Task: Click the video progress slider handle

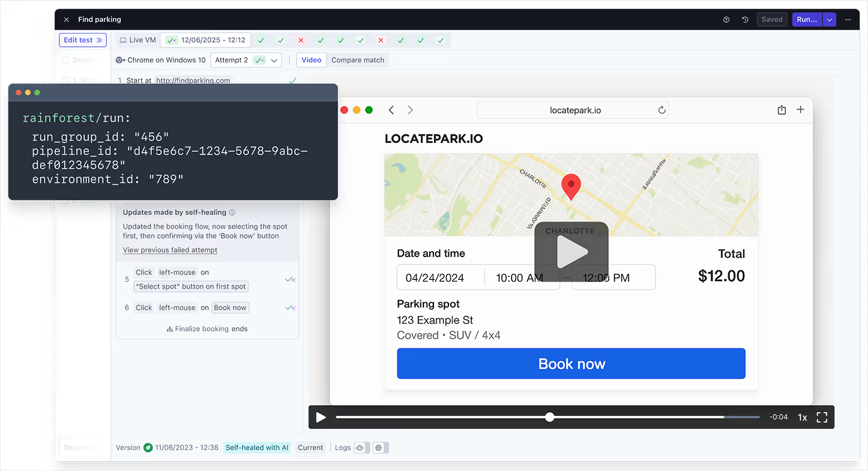Action: [549, 417]
